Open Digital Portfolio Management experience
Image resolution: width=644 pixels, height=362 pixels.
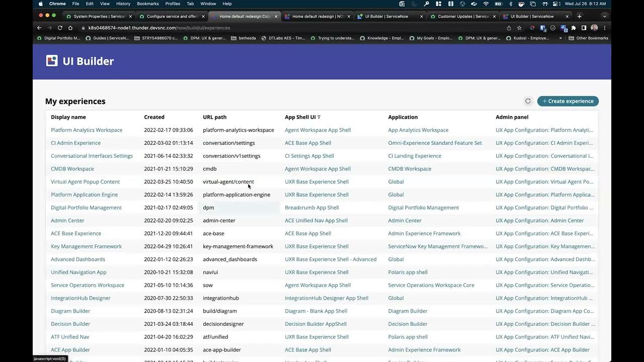coord(86,208)
